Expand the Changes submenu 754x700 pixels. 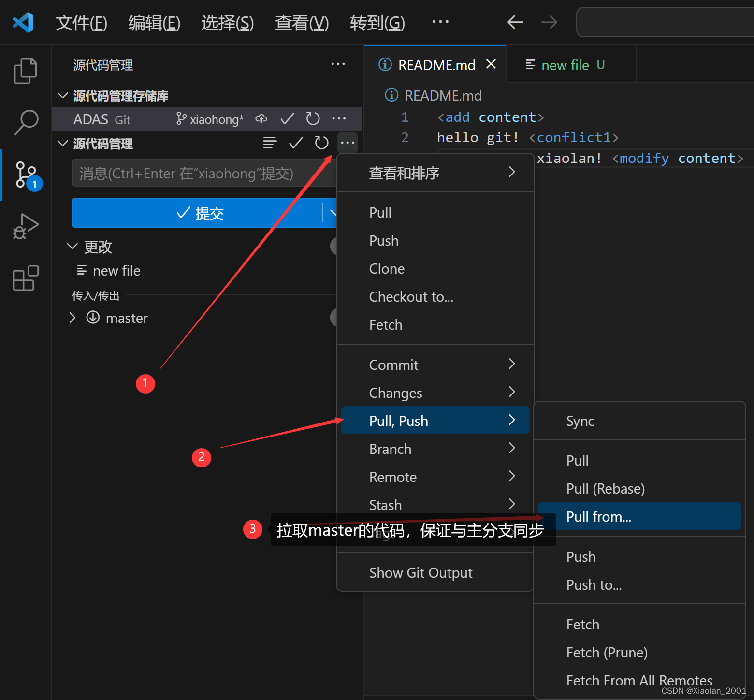[x=435, y=393]
